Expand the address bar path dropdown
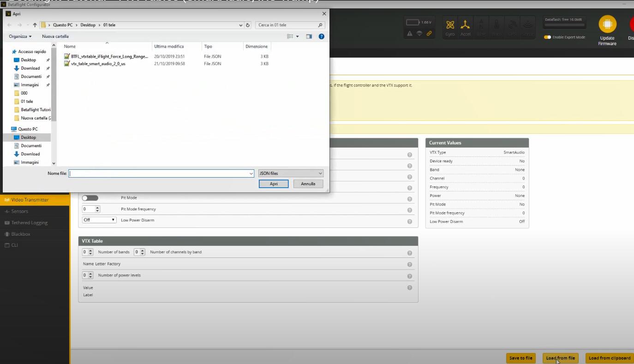 pyautogui.click(x=241, y=25)
